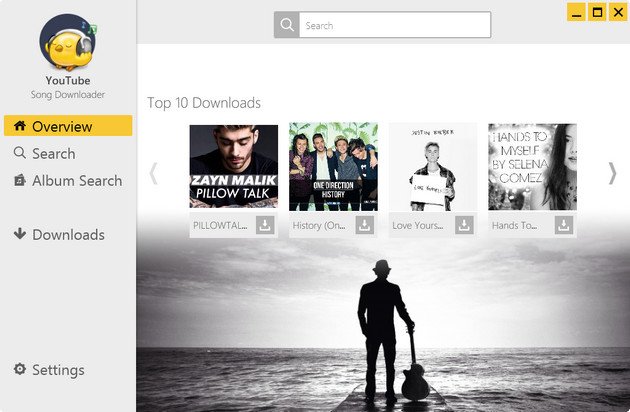Download the History (One Direction) song
Image resolution: width=630 pixels, height=412 pixels.
[364, 225]
